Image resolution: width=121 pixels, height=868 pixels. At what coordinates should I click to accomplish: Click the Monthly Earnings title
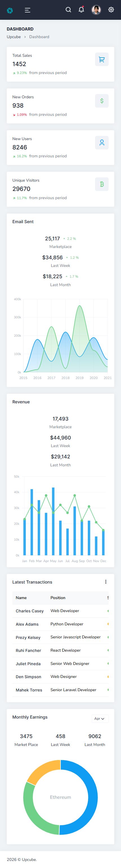(x=30, y=717)
